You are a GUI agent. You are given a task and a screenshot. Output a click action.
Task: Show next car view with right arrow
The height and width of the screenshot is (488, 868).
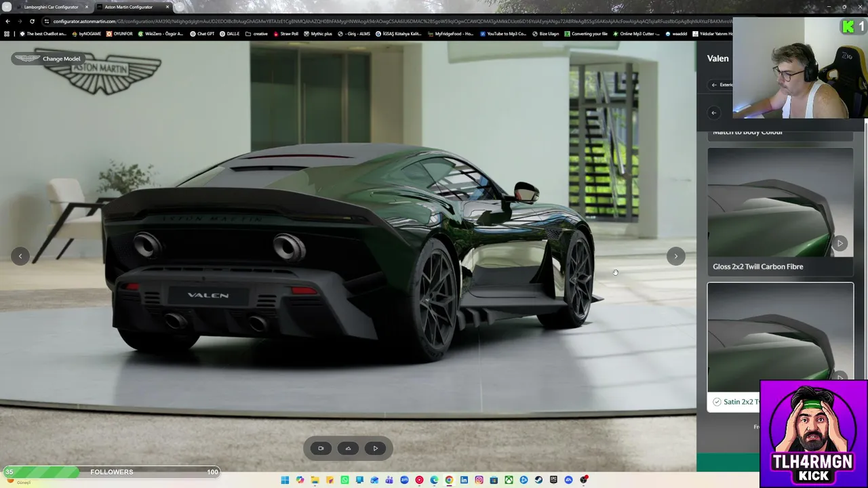click(x=675, y=256)
